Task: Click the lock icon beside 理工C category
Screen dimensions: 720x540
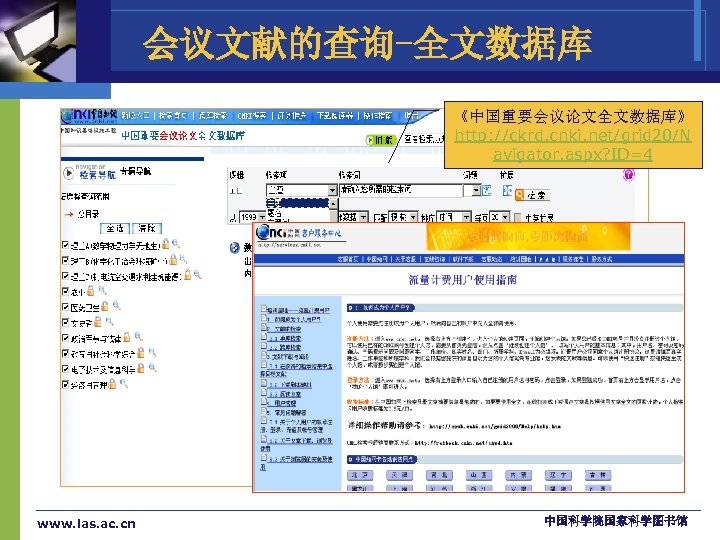Action: coord(187,275)
